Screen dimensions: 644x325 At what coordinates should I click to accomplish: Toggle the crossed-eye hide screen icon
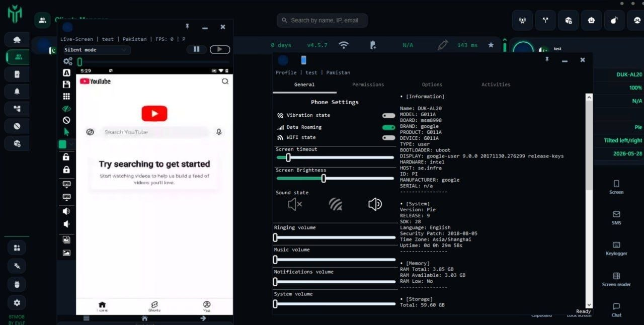[66, 109]
